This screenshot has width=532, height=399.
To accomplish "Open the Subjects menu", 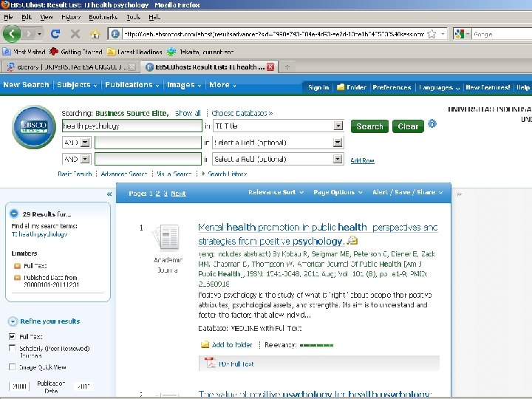I will (x=77, y=85).
